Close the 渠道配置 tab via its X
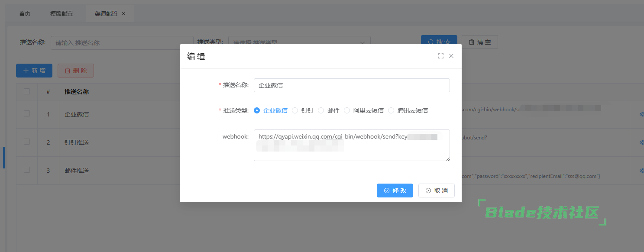Screen dimensions: 644x252 click(123, 13)
